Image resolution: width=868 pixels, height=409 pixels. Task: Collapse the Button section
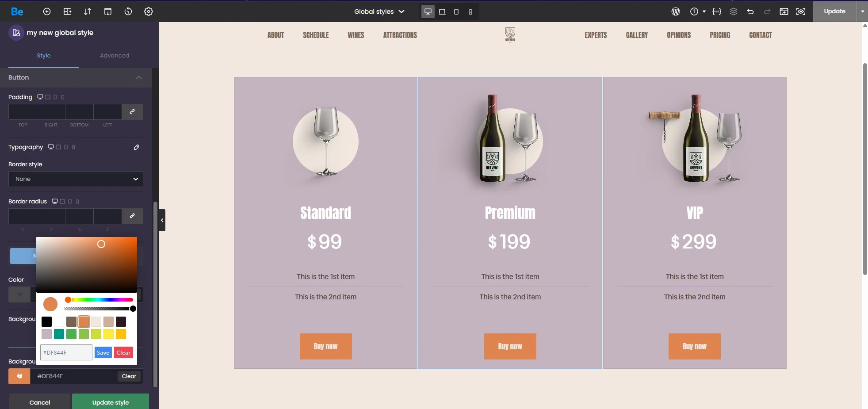139,77
